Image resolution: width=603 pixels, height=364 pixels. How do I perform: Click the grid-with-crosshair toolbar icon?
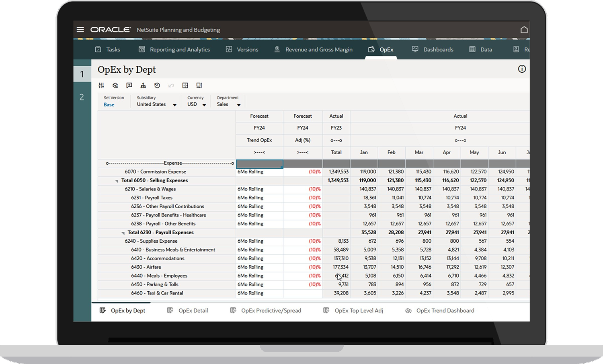[x=185, y=86]
